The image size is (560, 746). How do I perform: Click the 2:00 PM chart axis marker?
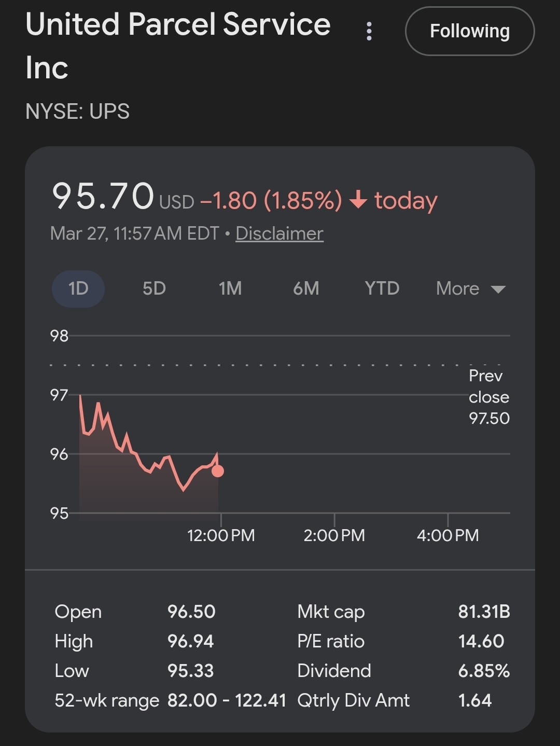(334, 535)
